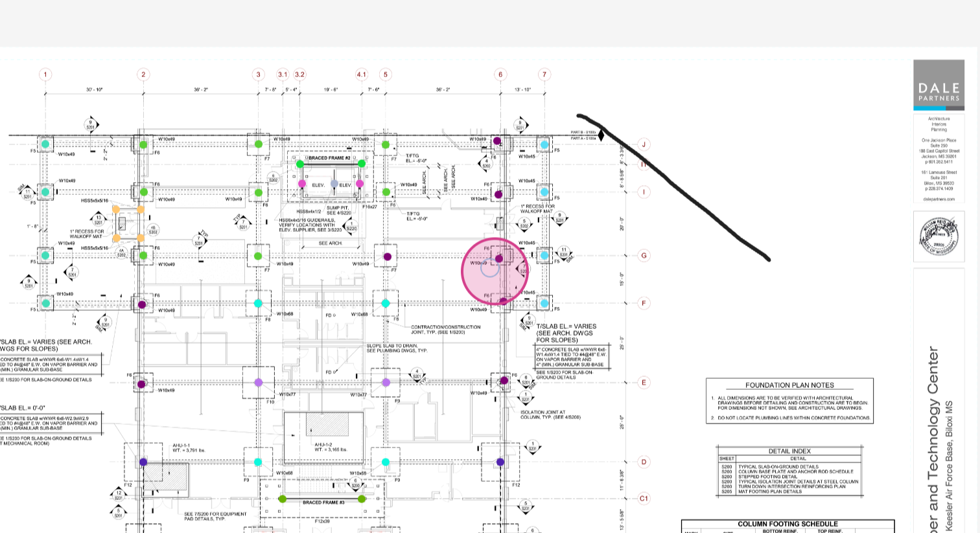Click column grid bubble 3.2
Image resolution: width=980 pixels, height=533 pixels.
pyautogui.click(x=299, y=74)
